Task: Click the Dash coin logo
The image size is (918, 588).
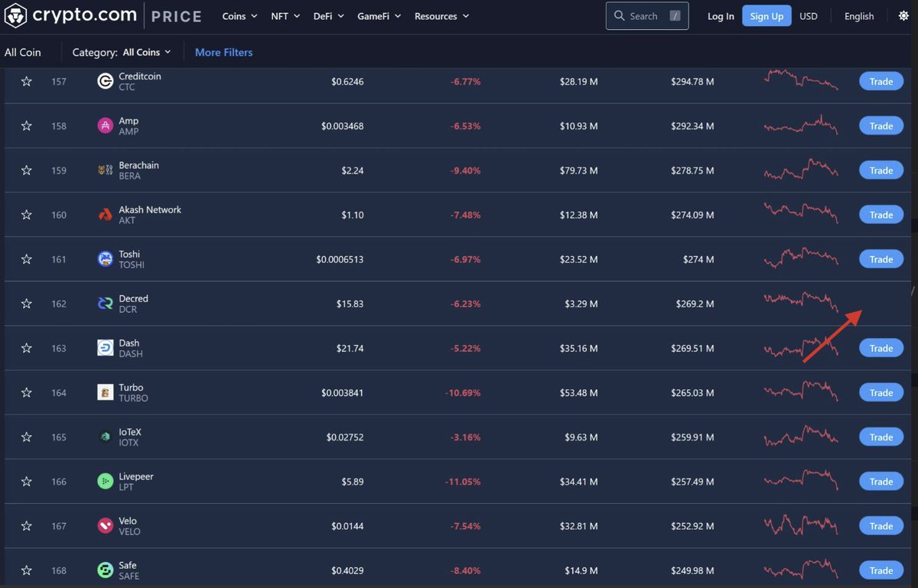Action: click(106, 347)
